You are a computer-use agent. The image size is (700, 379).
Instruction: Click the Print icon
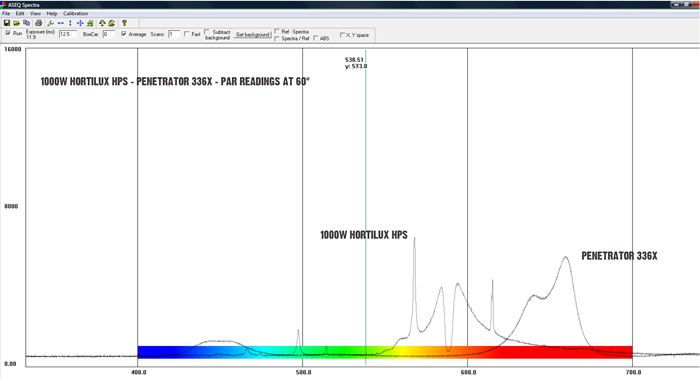click(x=38, y=23)
